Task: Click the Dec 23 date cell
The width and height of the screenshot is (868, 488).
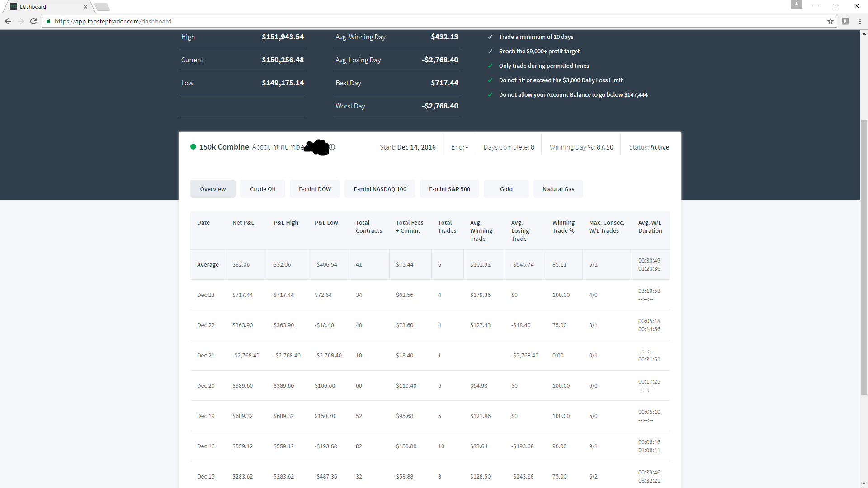Action: (206, 295)
